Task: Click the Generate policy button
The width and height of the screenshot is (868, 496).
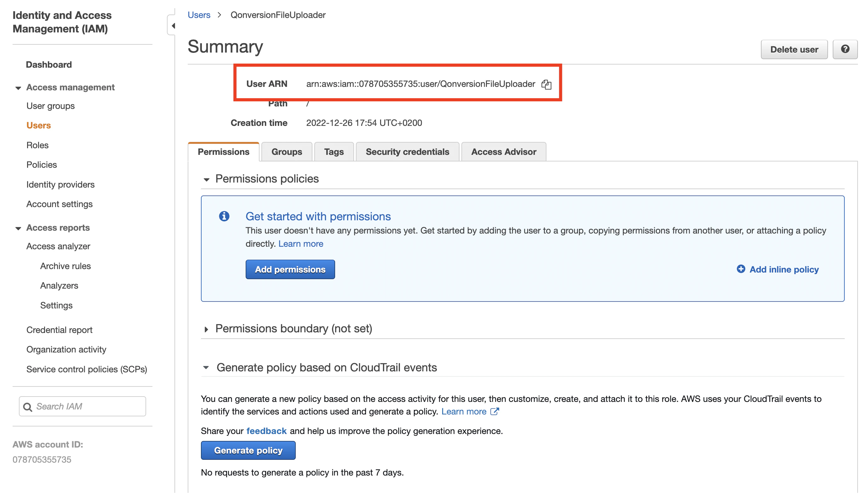Action: (x=248, y=450)
